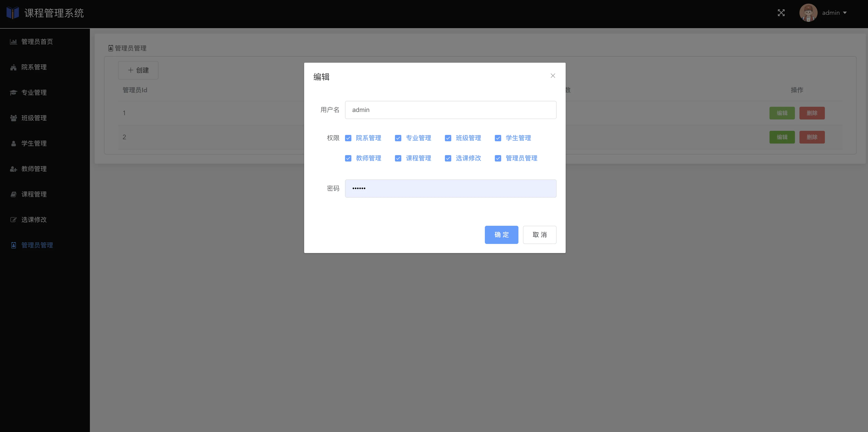This screenshot has height=432, width=868.
Task: Click the 选课修改 edit pencil icon
Action: [13, 220]
